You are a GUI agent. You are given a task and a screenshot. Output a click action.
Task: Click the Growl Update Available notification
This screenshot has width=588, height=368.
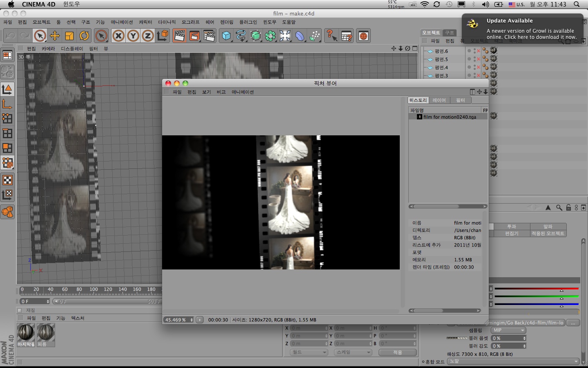[523, 29]
